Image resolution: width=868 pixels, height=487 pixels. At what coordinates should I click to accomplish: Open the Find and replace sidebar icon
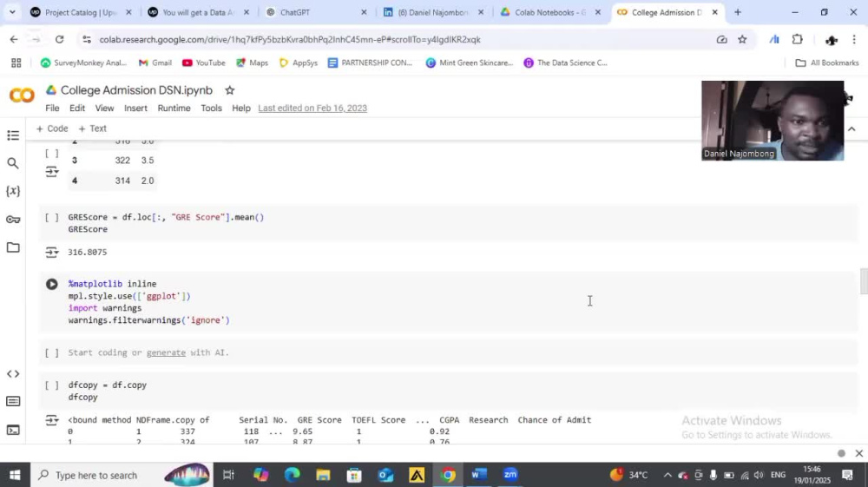pos(13,163)
